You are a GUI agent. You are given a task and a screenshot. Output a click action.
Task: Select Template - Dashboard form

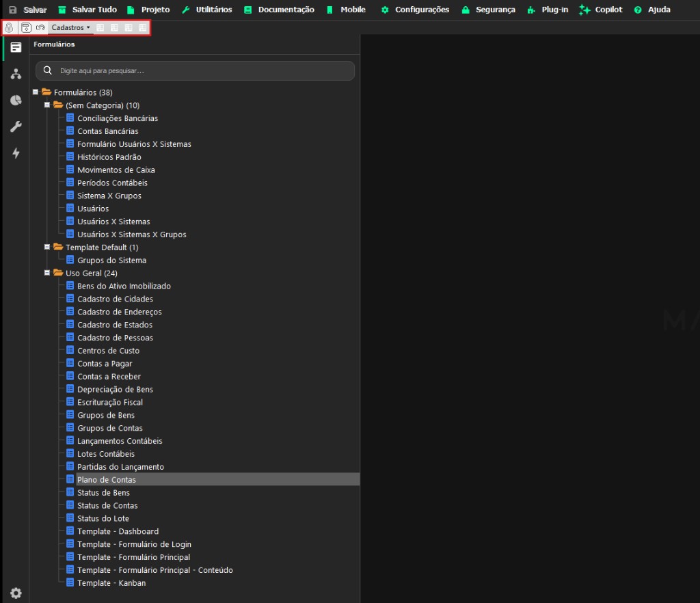pyautogui.click(x=118, y=532)
